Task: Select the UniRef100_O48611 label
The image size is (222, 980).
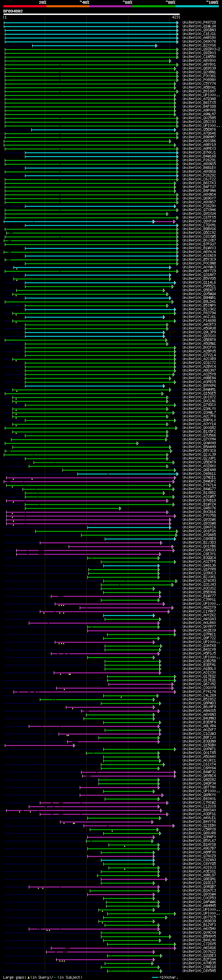Action: coord(199,473)
